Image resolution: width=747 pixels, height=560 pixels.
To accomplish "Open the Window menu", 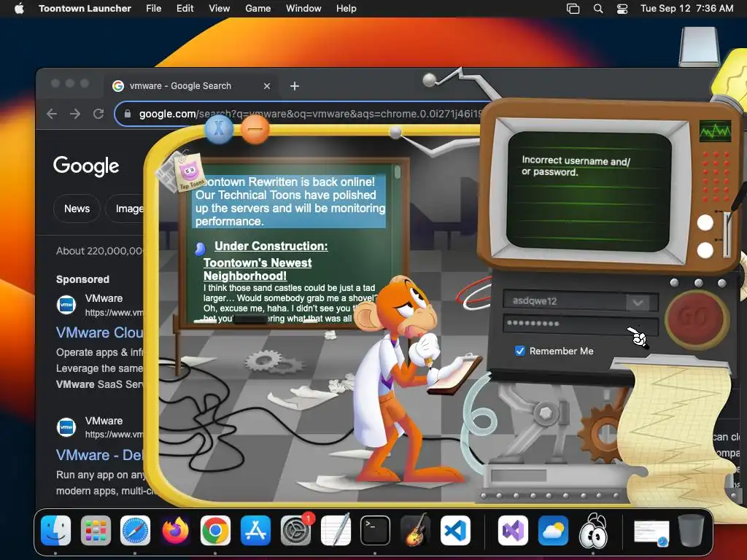I will pyautogui.click(x=303, y=8).
